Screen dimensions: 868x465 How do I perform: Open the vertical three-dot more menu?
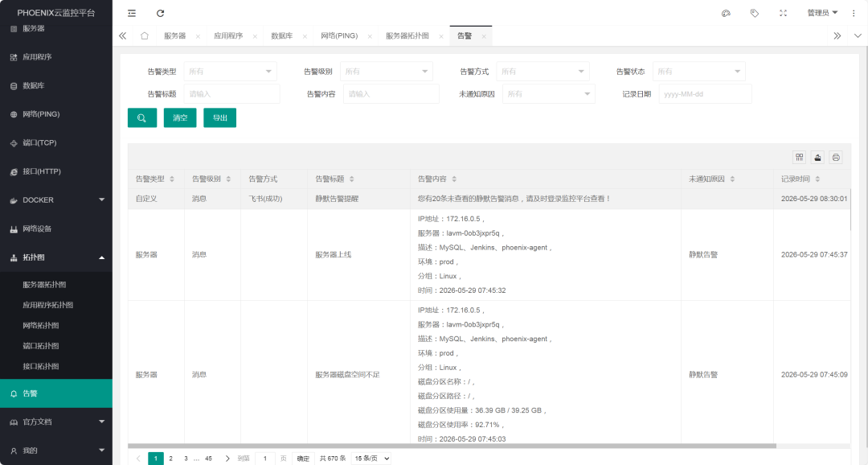click(854, 13)
